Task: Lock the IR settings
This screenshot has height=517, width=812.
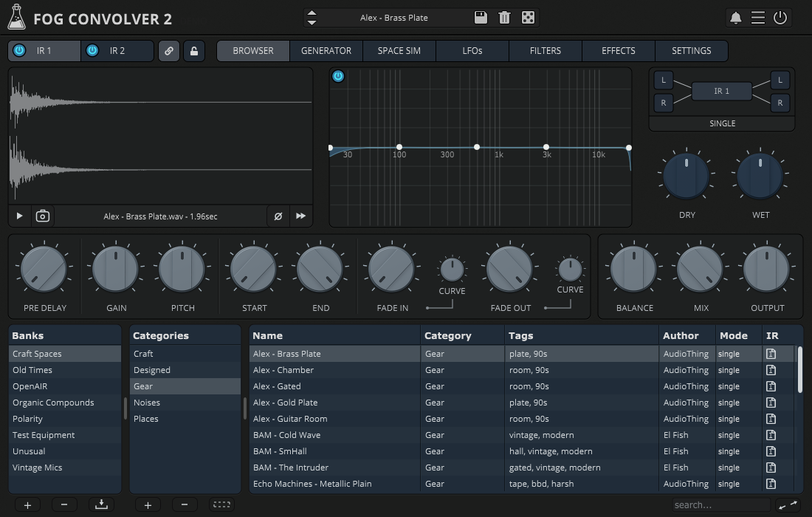Action: click(193, 50)
